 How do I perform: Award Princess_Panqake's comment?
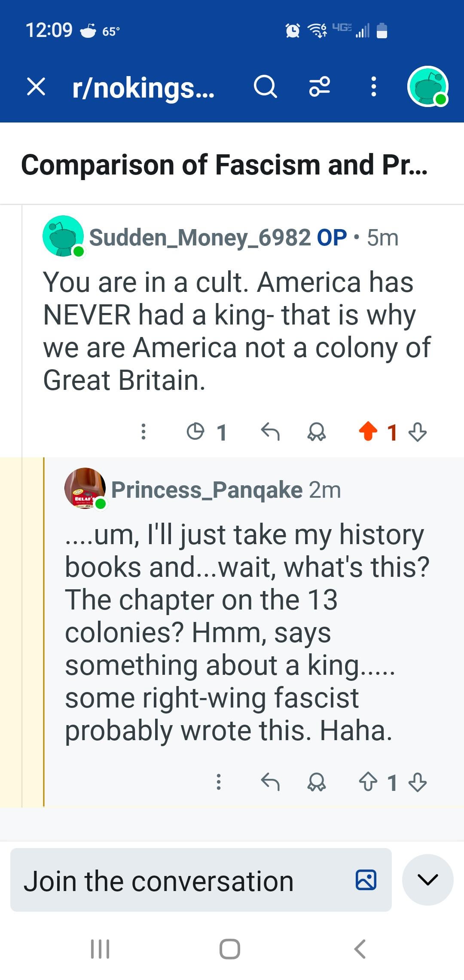[x=317, y=782]
